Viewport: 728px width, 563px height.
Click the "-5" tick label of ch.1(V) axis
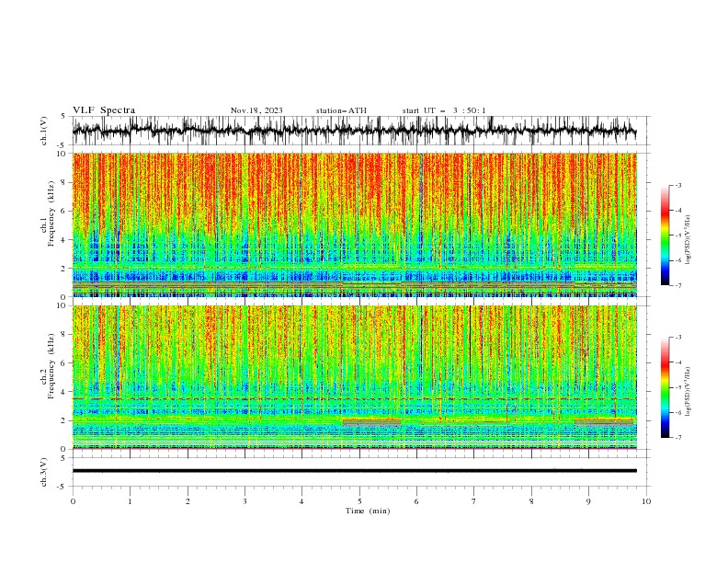[63, 145]
